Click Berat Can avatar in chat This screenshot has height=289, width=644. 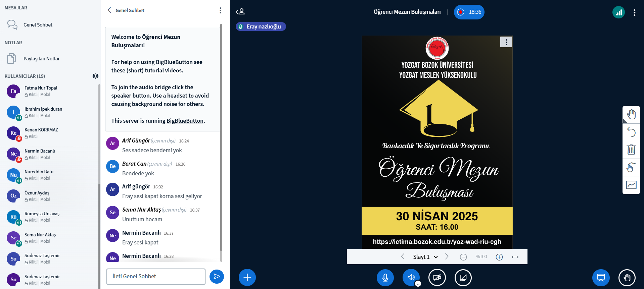point(112,166)
